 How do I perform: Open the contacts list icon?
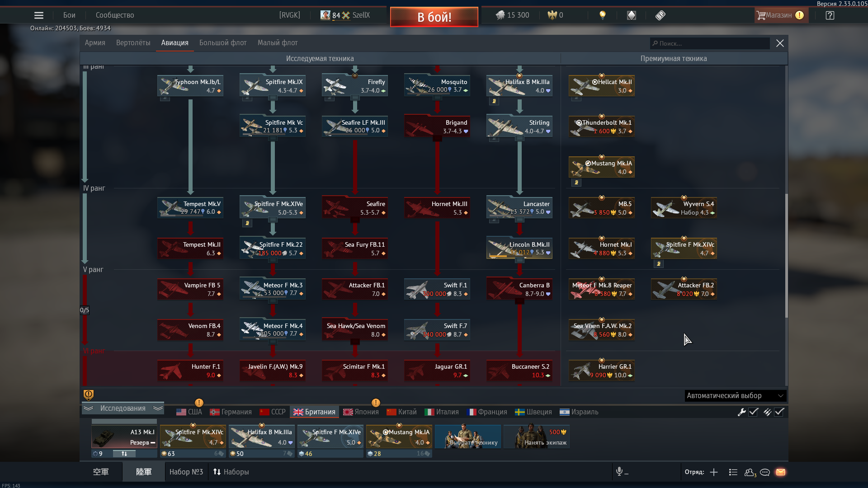tap(750, 472)
